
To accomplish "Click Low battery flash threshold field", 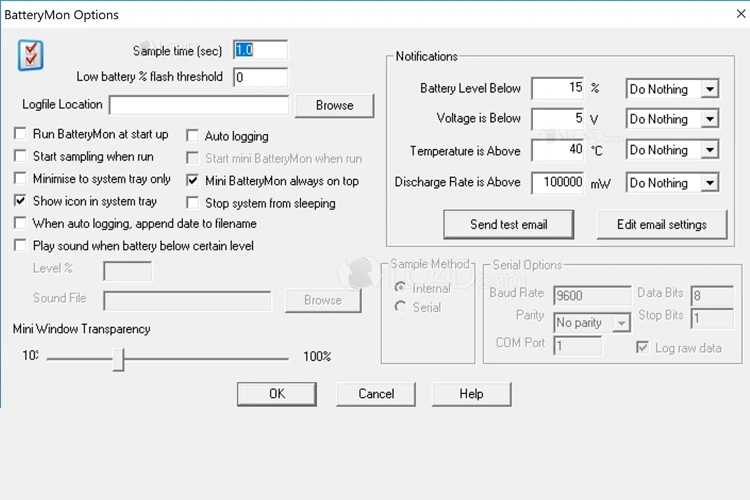I will pyautogui.click(x=260, y=77).
